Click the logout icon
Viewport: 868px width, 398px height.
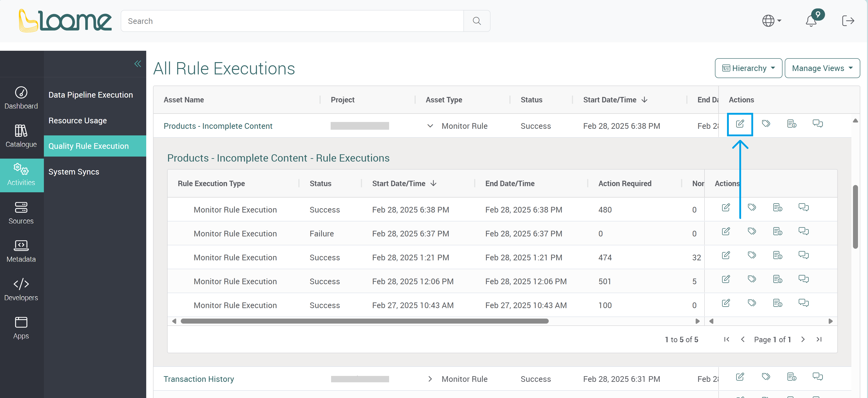pyautogui.click(x=848, y=21)
